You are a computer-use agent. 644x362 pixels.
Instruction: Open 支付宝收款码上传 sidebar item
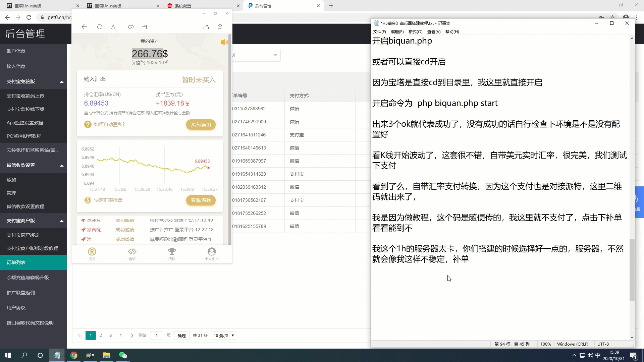pyautogui.click(x=34, y=96)
